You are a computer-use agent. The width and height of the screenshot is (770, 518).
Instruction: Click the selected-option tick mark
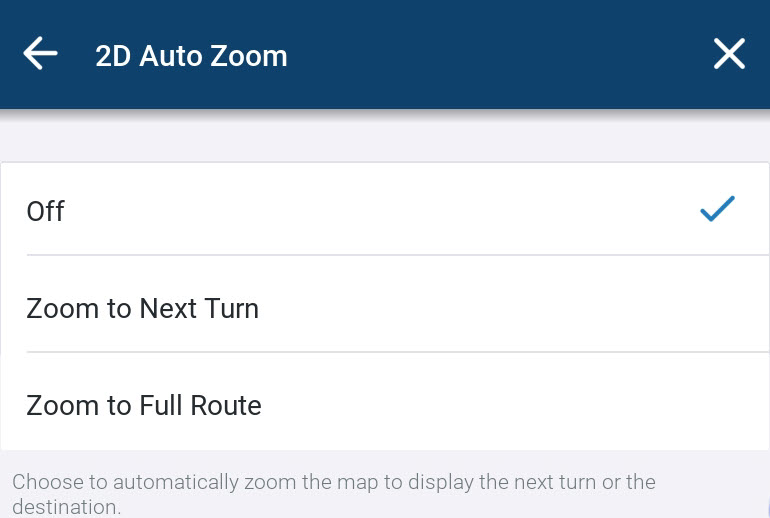tap(717, 209)
